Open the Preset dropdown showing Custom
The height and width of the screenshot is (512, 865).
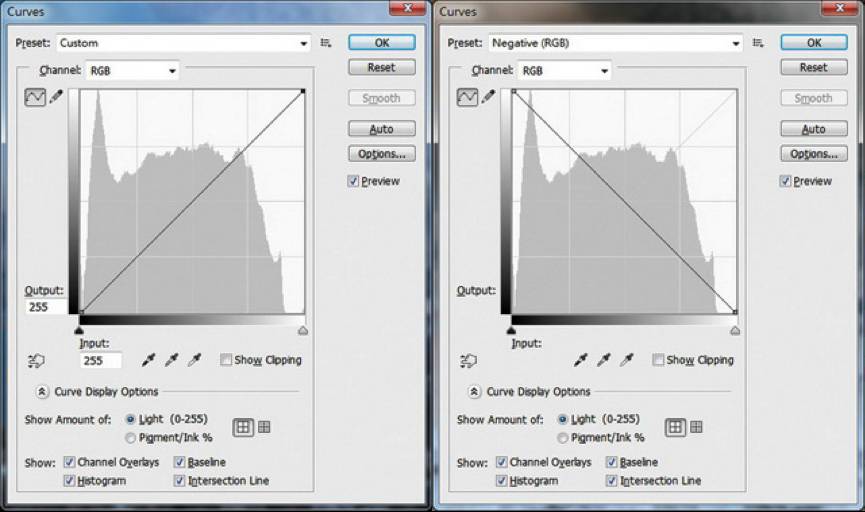183,43
